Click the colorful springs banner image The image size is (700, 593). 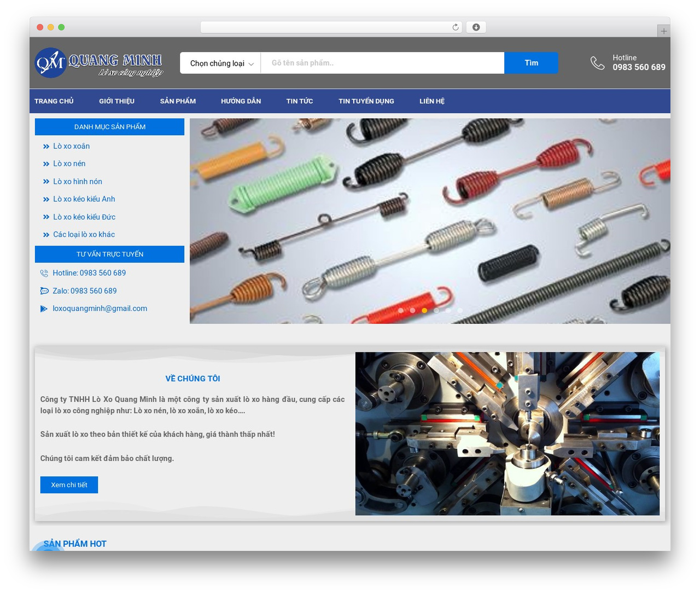click(430, 221)
